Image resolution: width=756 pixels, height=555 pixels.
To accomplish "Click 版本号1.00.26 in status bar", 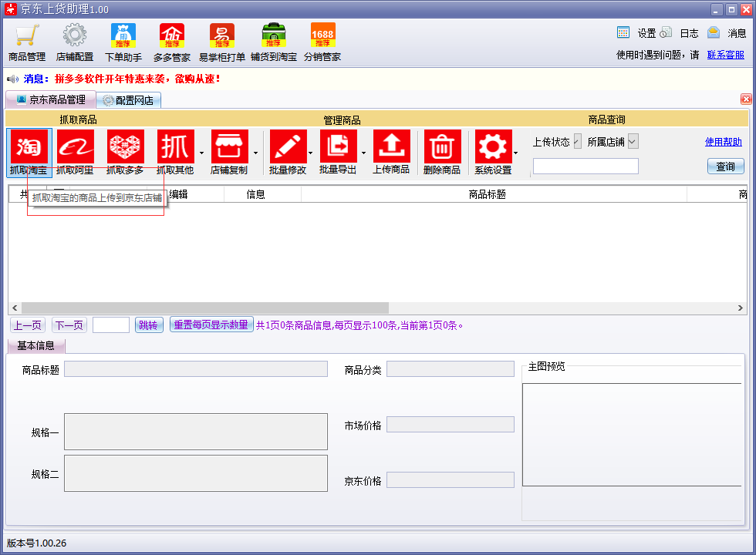I will [x=37, y=543].
